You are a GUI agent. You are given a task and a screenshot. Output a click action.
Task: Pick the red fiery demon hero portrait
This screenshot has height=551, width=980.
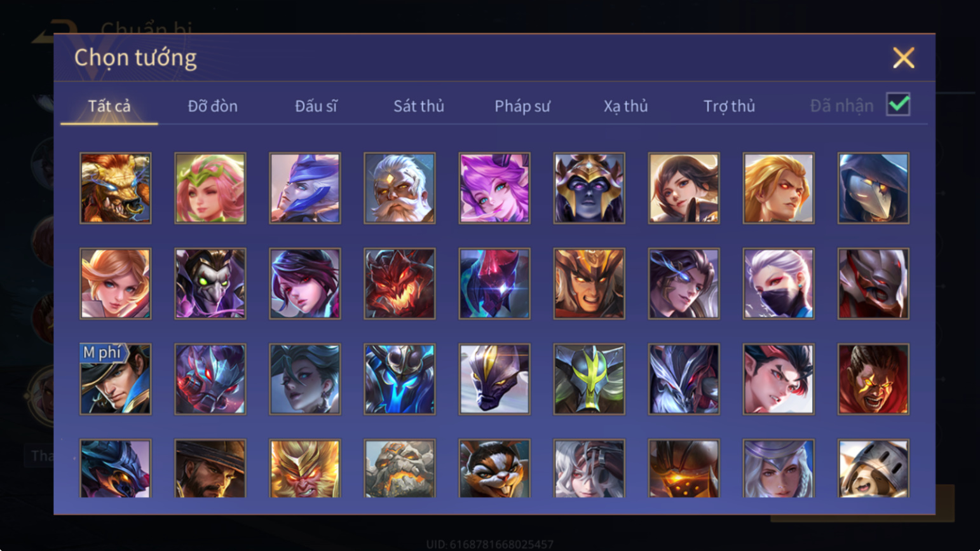coord(400,283)
